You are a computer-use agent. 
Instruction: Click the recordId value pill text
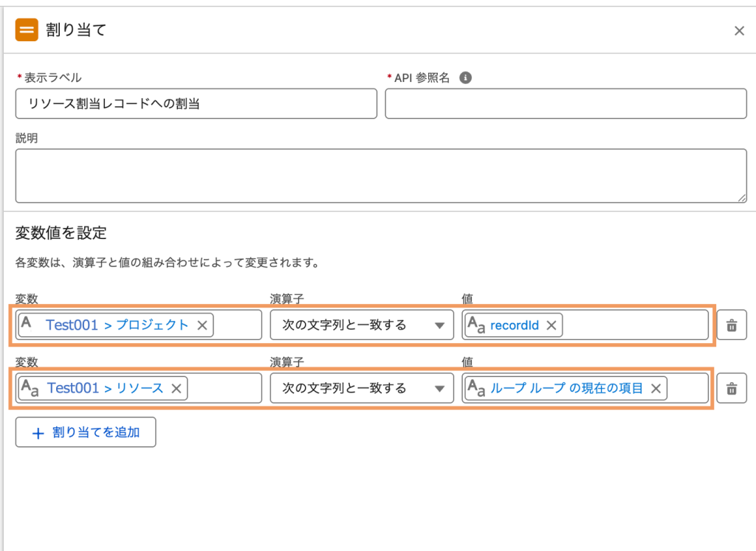(x=515, y=325)
